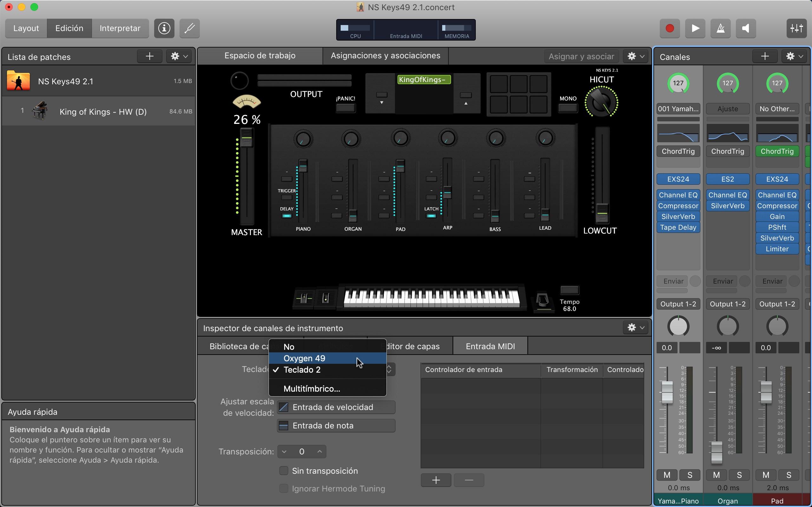Add a new patch with plus icon

click(x=150, y=56)
